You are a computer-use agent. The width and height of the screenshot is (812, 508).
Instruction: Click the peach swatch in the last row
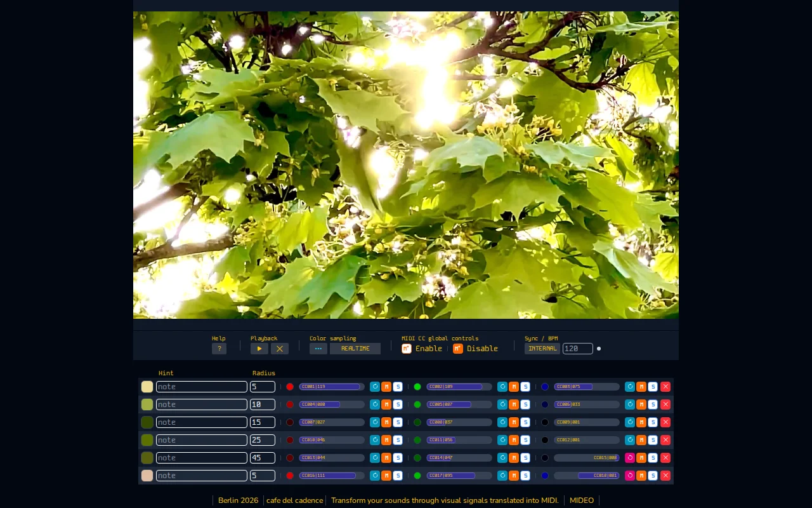point(147,476)
